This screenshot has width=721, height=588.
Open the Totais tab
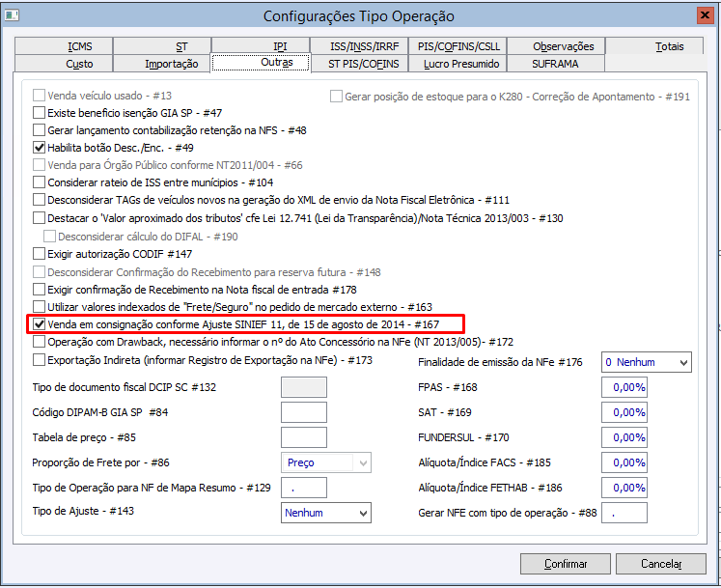(x=654, y=46)
